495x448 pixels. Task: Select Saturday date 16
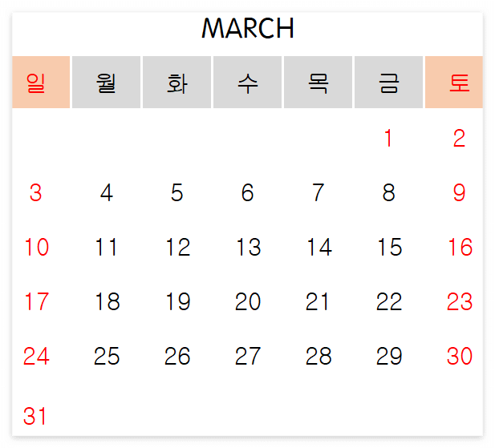pos(461,247)
